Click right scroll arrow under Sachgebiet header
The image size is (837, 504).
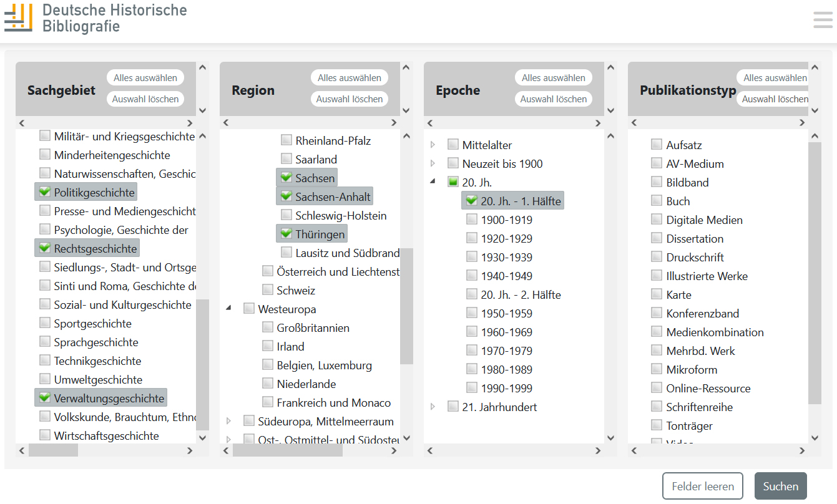[190, 123]
